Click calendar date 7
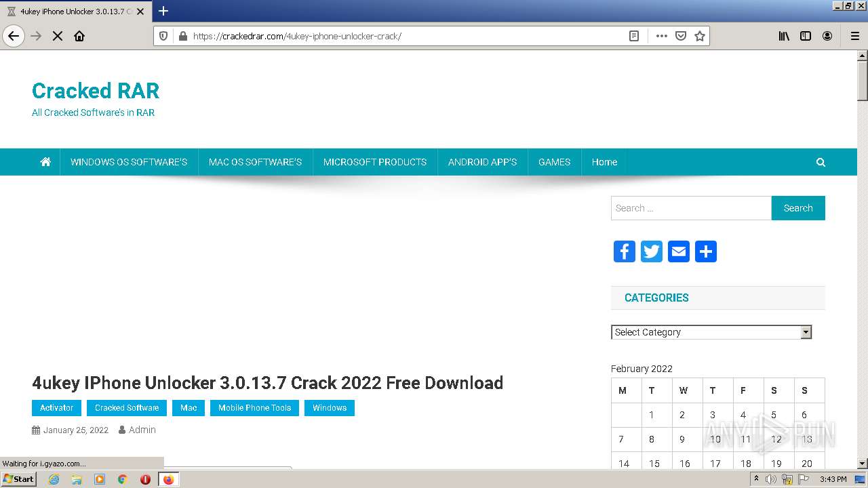This screenshot has height=488, width=868. point(621,439)
